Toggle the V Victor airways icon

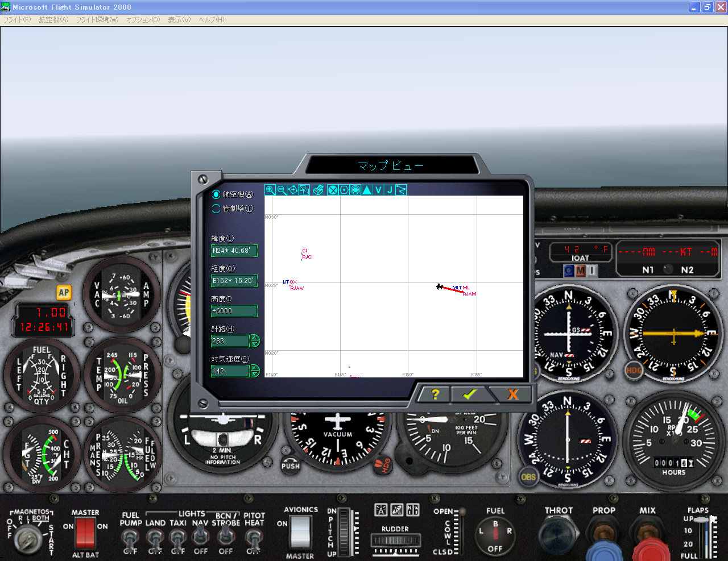(378, 190)
